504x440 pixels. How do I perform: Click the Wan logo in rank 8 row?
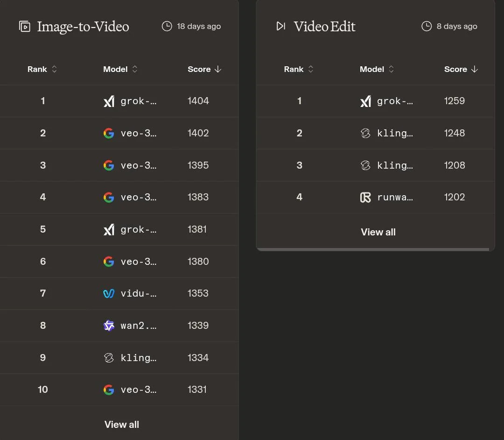pyautogui.click(x=109, y=326)
